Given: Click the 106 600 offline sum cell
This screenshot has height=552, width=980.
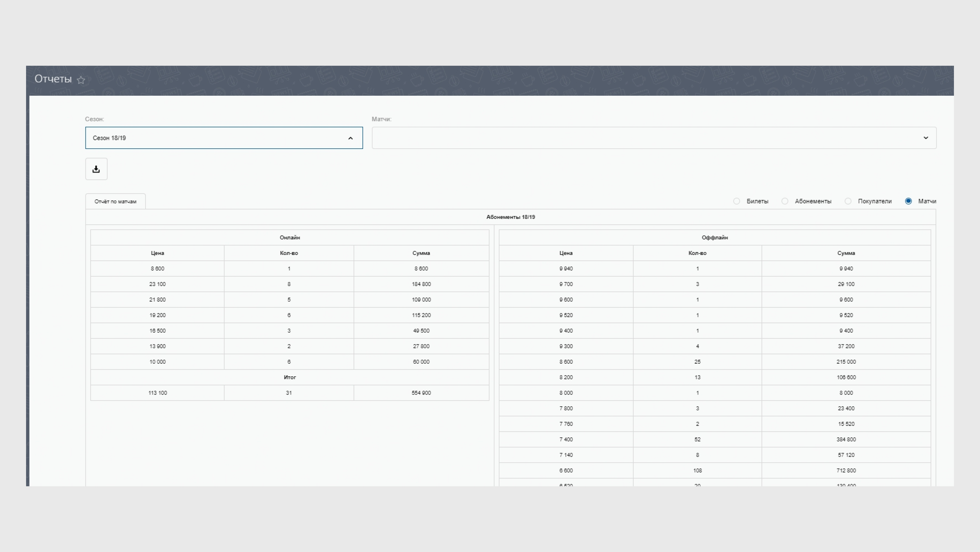Looking at the screenshot, I should pyautogui.click(x=846, y=378).
